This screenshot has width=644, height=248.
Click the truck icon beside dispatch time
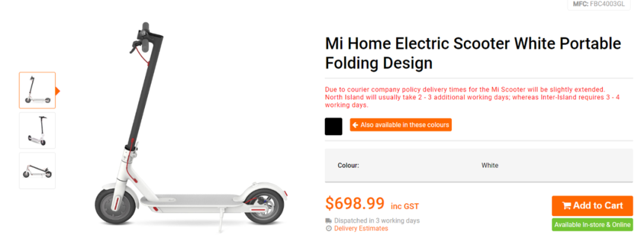click(329, 221)
